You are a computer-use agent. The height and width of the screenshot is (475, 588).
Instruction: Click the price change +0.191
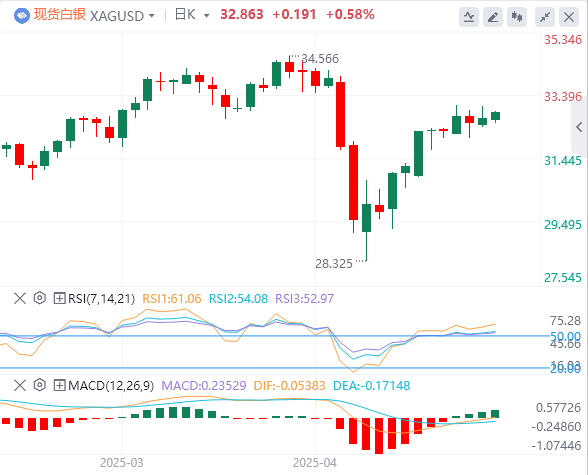click(294, 15)
